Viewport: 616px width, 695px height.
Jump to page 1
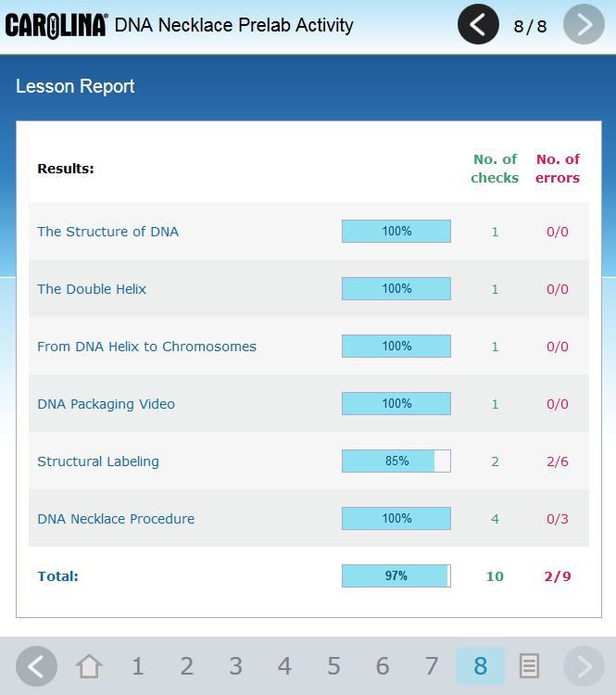(138, 666)
